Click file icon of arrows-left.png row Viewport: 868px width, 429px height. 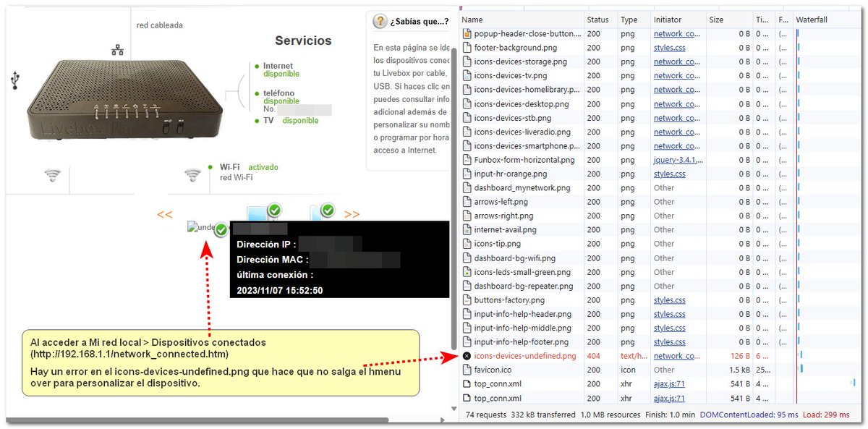click(x=467, y=202)
